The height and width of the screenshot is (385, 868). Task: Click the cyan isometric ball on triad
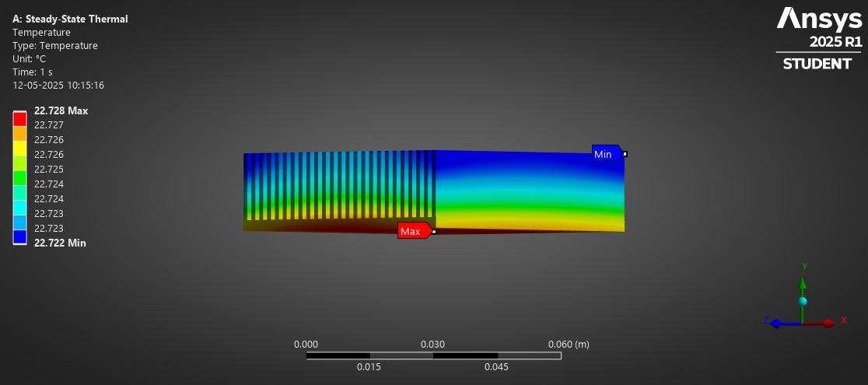click(803, 301)
